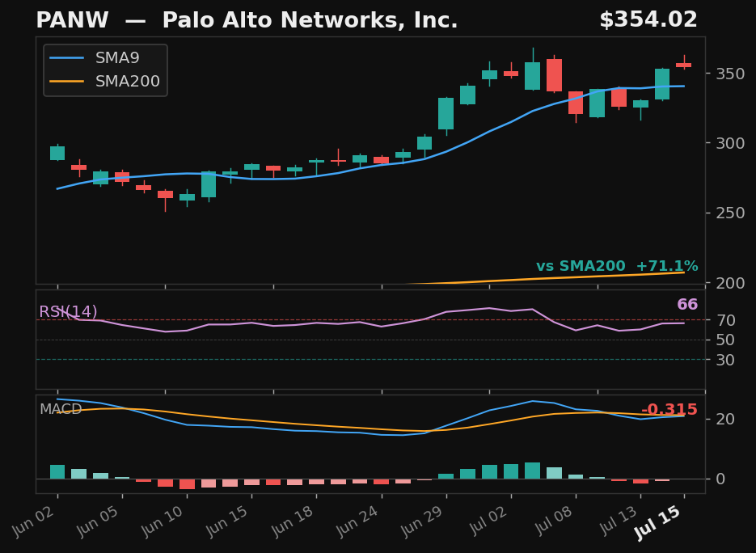Click the first green candlestick on Jun 02
This screenshot has width=756, height=553.
[57, 154]
